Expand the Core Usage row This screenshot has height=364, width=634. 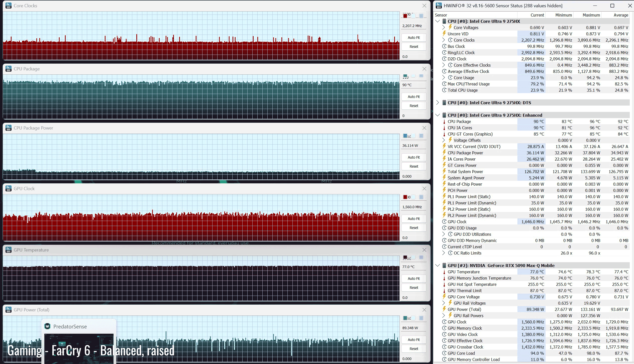coord(444,77)
